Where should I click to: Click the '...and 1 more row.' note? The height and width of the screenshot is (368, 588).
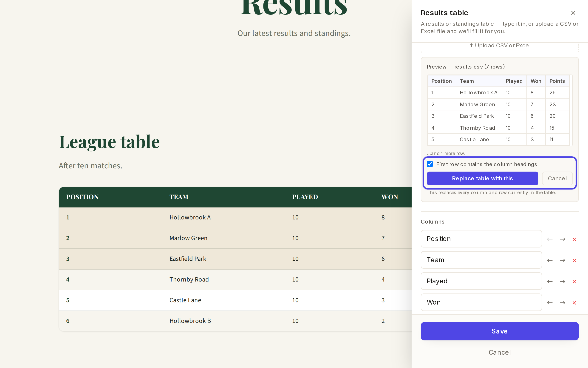(446, 153)
